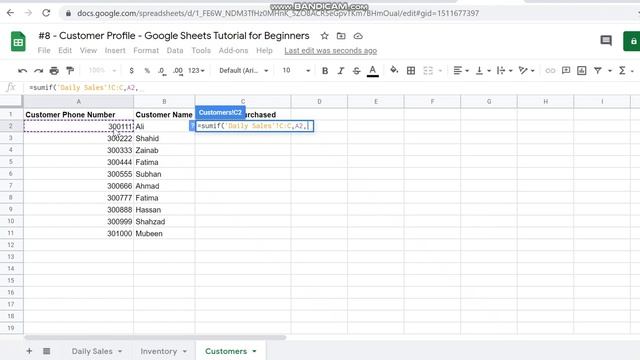
Task: Open Customers tab dropdown arrow
Action: point(254,351)
